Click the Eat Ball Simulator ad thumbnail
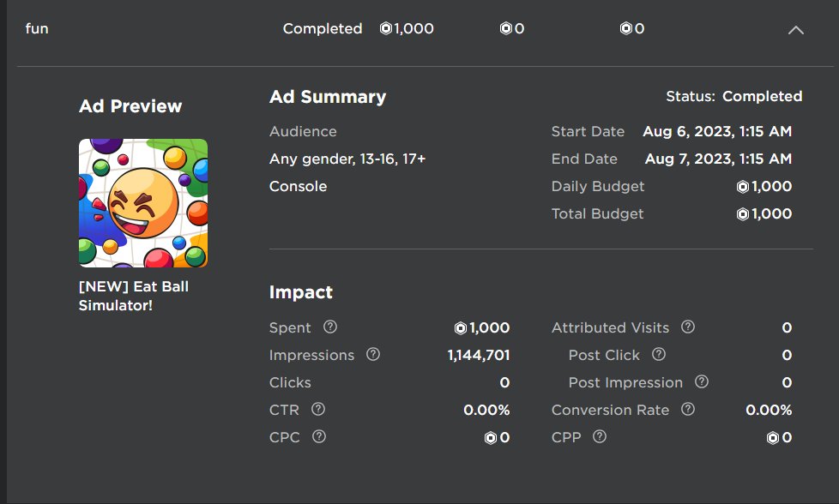The image size is (839, 504). [143, 203]
